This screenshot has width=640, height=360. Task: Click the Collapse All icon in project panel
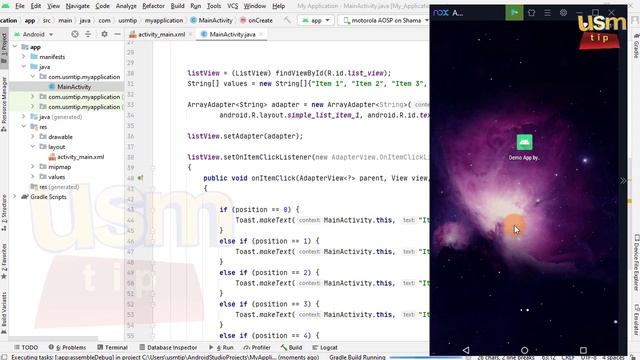pos(88,34)
